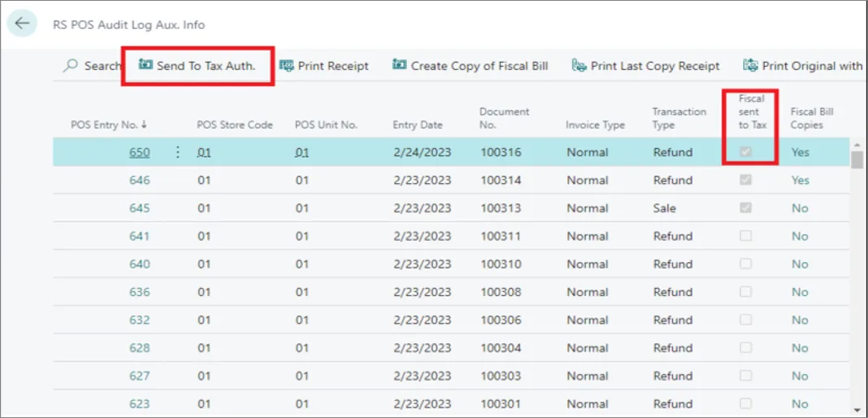Select entry date 2/24/2023 cell
Viewport: 868px width, 418px height.
(x=422, y=152)
